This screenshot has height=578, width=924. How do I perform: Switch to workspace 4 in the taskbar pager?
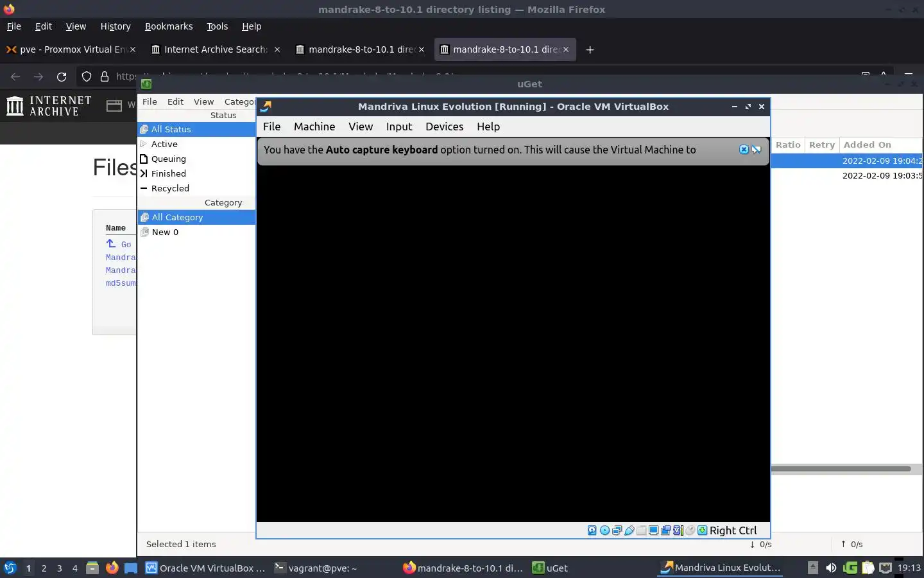tap(74, 568)
